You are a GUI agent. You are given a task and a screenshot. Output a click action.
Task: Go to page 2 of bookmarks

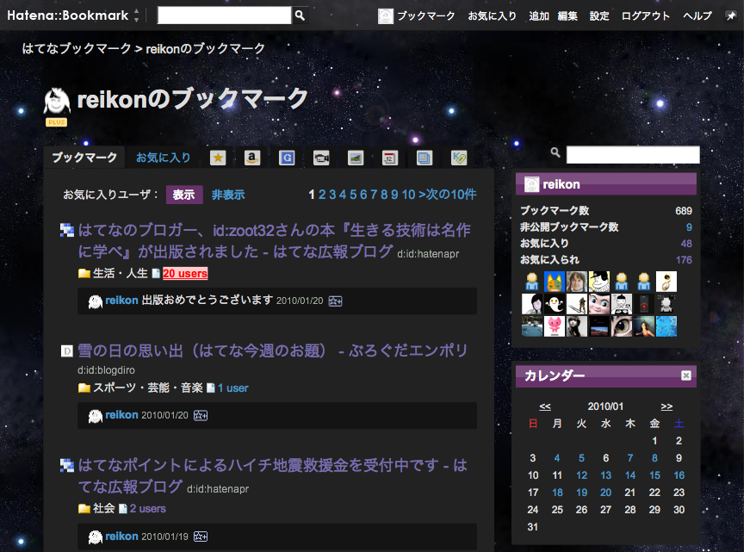click(322, 195)
